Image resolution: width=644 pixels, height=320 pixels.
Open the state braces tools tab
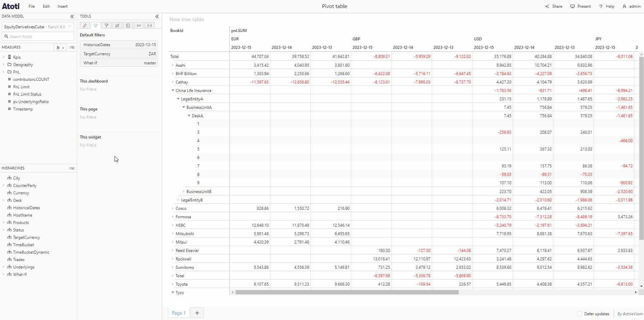coord(150,26)
